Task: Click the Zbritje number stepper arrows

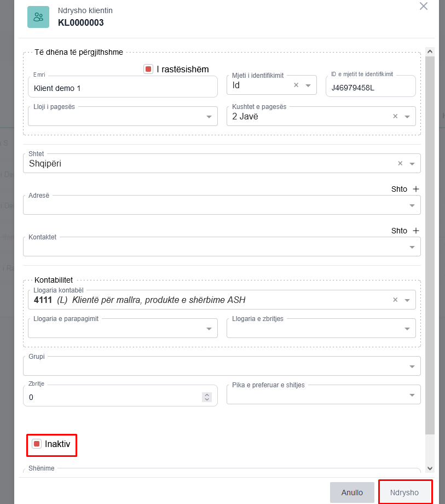Action: click(206, 397)
